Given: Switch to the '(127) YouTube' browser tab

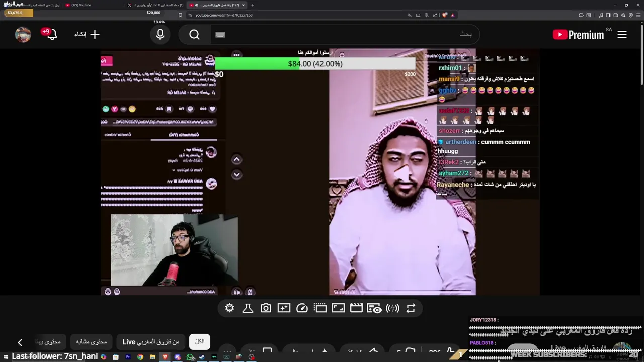Looking at the screenshot, I should [94, 5].
